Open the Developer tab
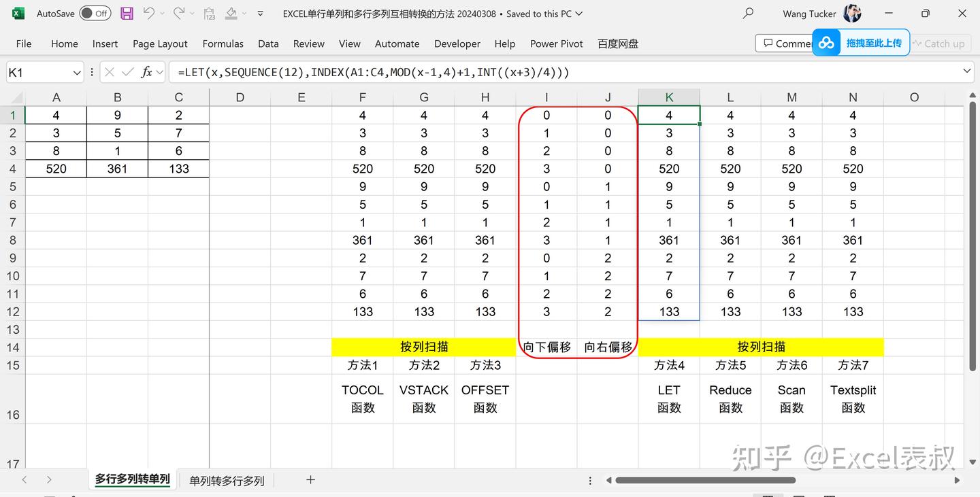980x497 pixels. (457, 44)
